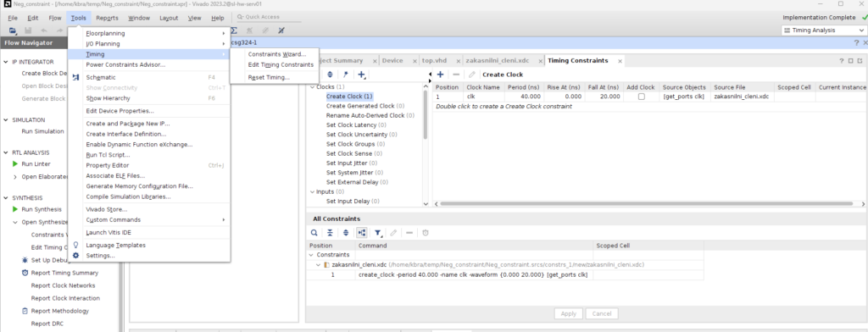Click collapse-all icon in All Constraints toolbar
868x332 pixels.
tap(330, 233)
